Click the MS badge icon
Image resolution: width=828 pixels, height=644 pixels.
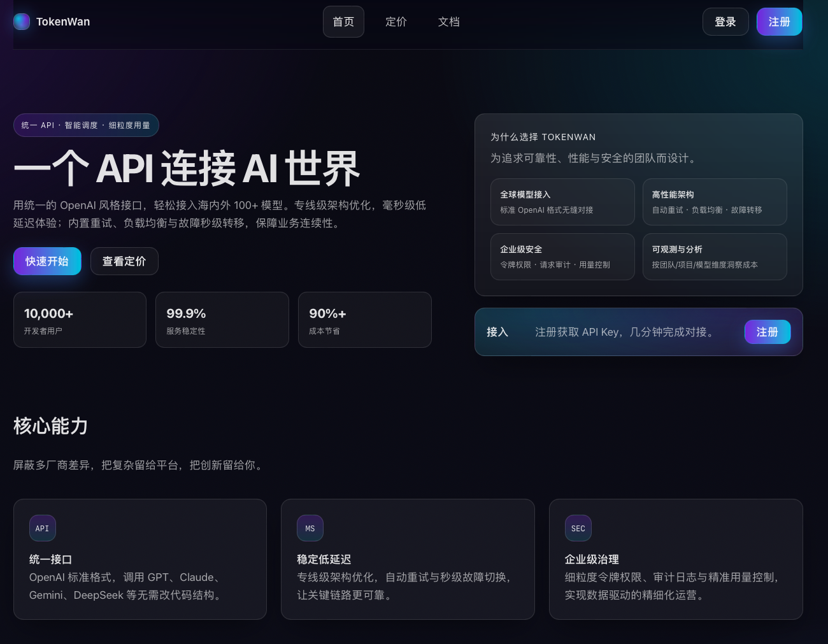click(x=310, y=528)
